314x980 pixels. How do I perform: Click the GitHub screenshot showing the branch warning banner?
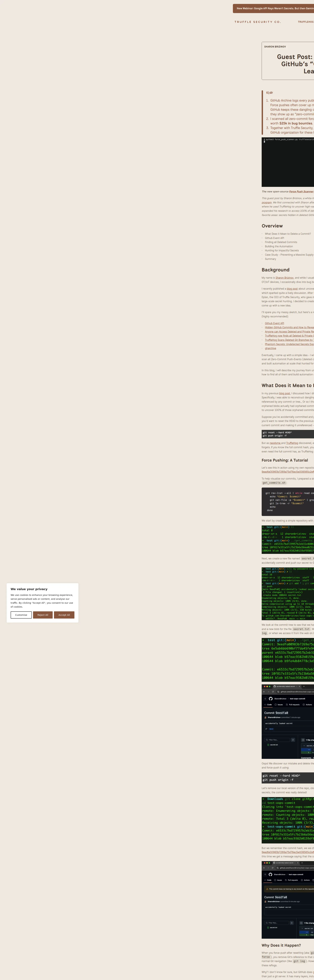click(x=288, y=900)
